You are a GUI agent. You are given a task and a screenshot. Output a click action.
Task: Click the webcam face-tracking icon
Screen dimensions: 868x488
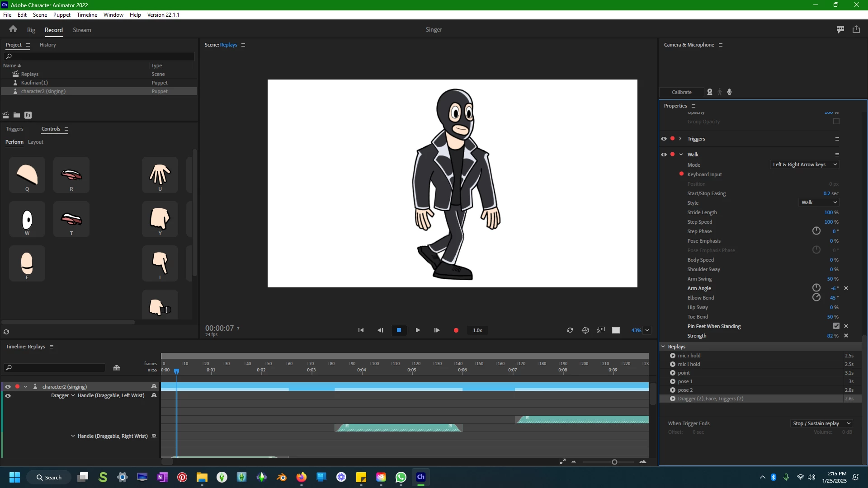[710, 92]
